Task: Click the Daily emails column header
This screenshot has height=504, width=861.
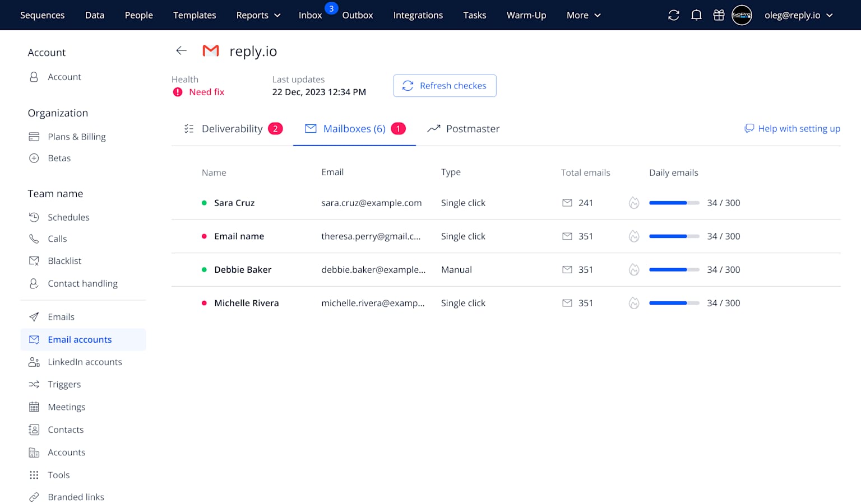Action: [x=674, y=172]
